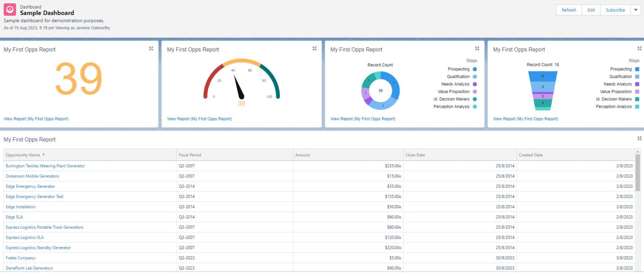Refresh the Sample Dashboard
Screen dimensions: 644x276
(569, 10)
